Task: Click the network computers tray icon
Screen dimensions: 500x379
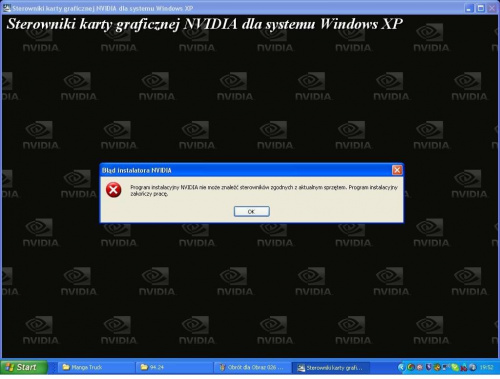Action: tap(445, 367)
